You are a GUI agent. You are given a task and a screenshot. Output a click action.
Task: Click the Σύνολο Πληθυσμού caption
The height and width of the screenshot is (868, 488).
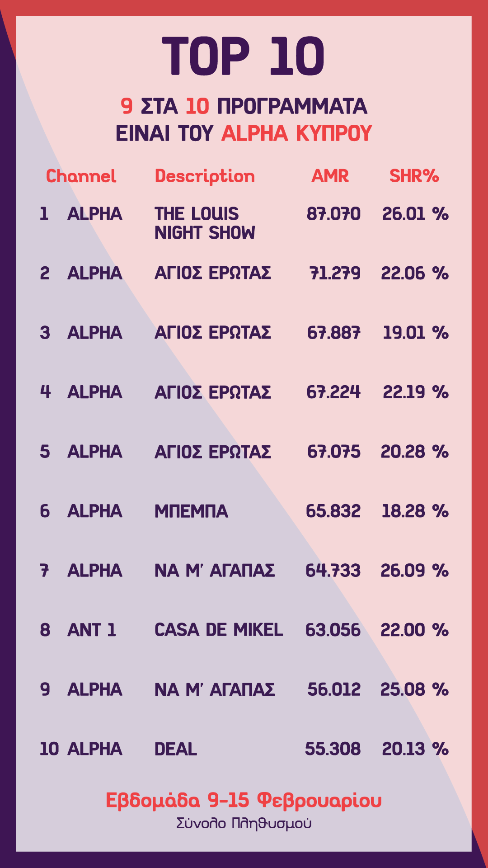pos(244,823)
